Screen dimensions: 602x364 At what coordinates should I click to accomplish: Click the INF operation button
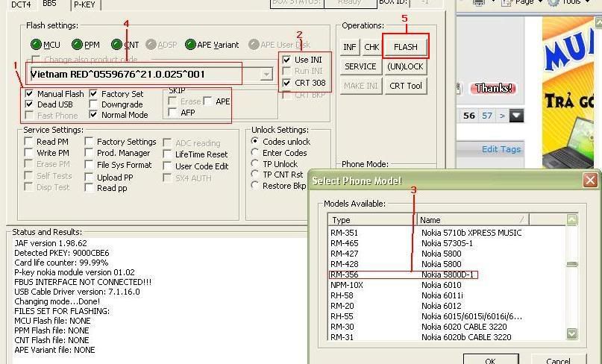click(349, 47)
